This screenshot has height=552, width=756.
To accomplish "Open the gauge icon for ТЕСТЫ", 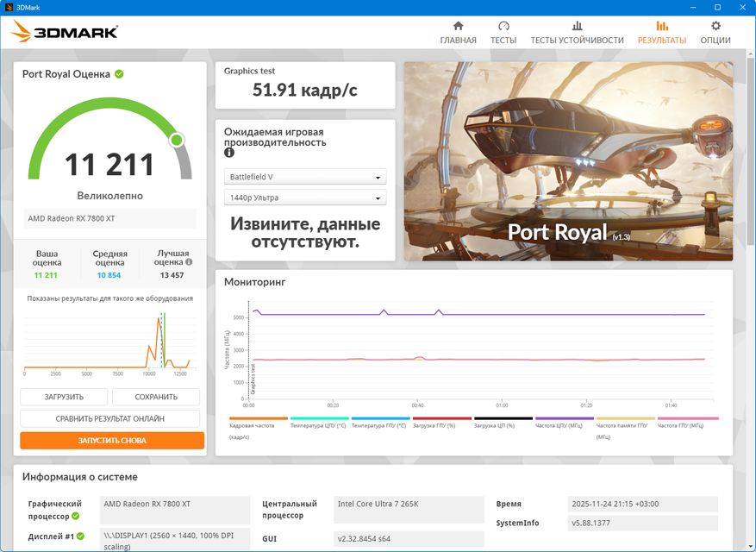I will pyautogui.click(x=503, y=26).
